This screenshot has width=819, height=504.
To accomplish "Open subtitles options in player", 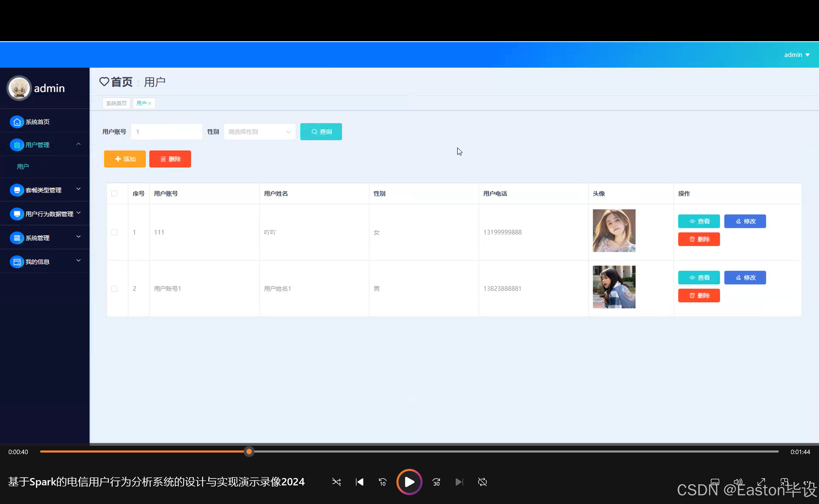I will 715,482.
